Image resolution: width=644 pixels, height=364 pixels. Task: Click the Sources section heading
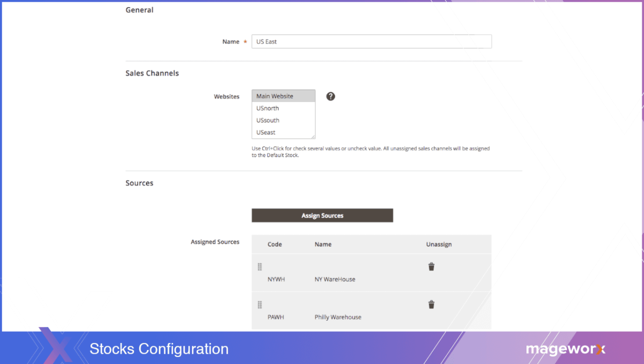coord(139,183)
